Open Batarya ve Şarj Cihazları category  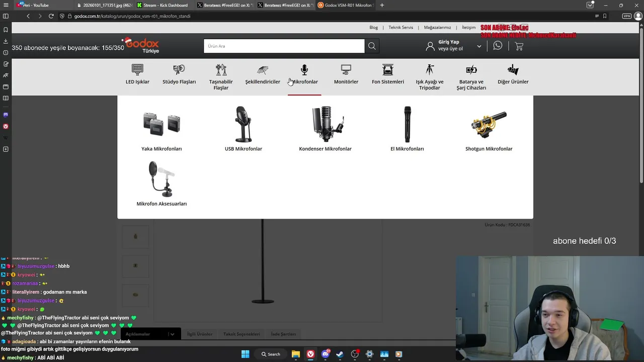coord(471,77)
